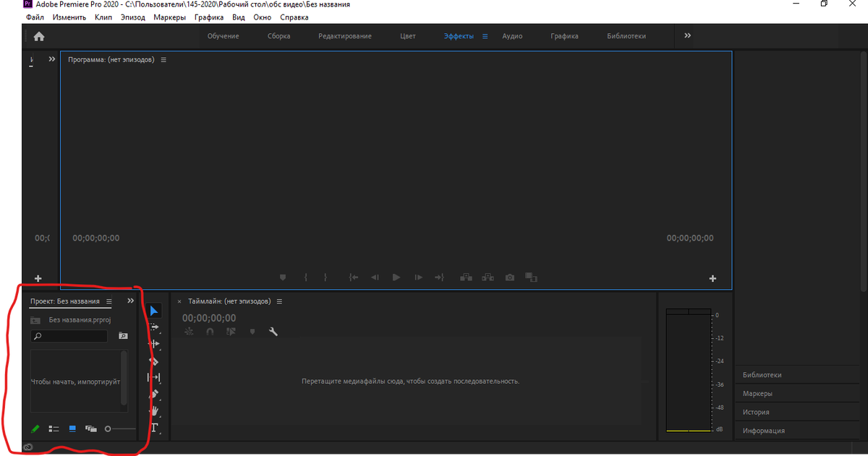Switch Project panel to Icon view

tap(72, 429)
